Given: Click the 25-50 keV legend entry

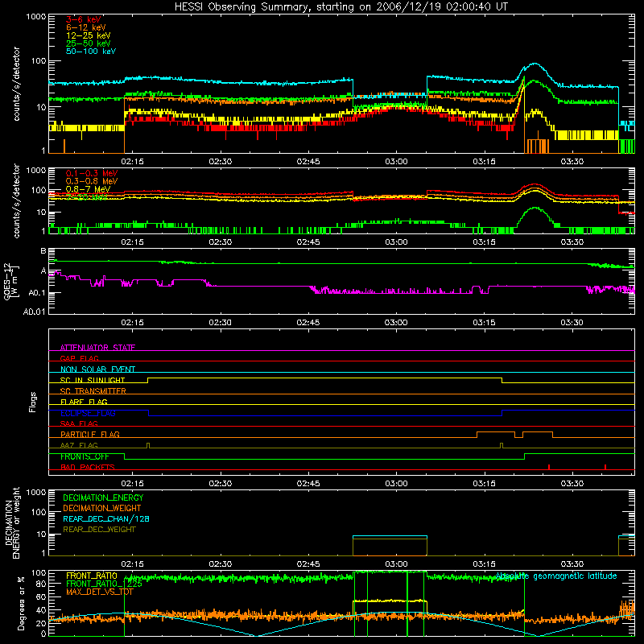Looking at the screenshot, I should click(x=89, y=43).
